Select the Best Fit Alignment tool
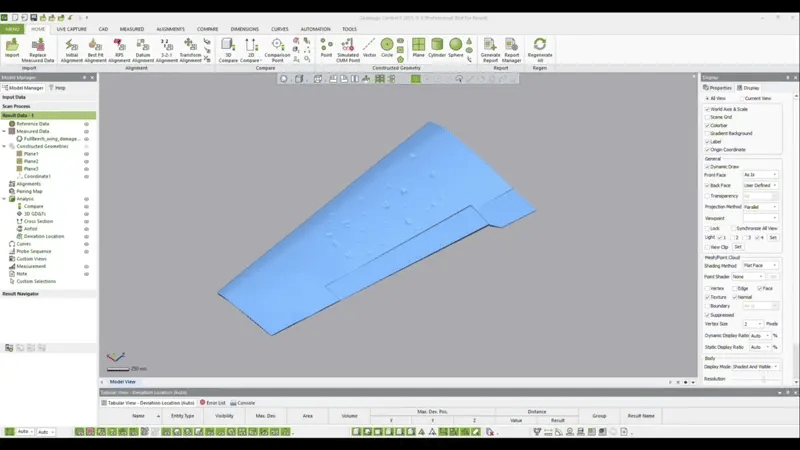The height and width of the screenshot is (450, 800). pos(95,46)
